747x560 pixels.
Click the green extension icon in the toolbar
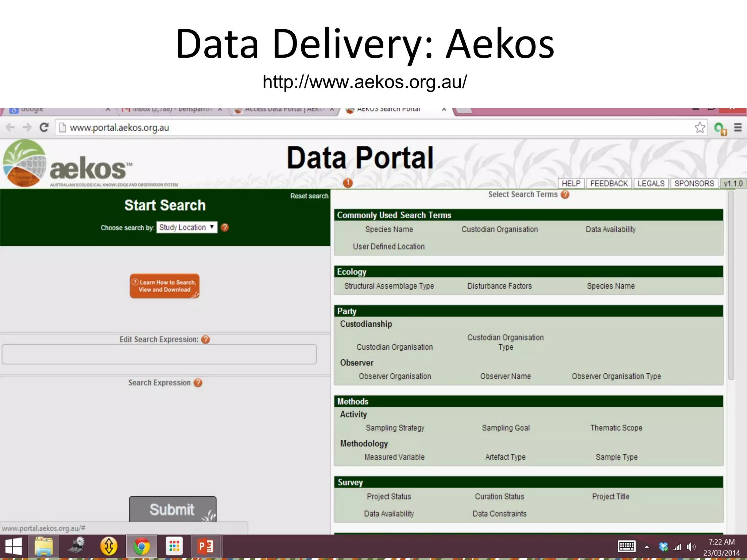click(720, 128)
